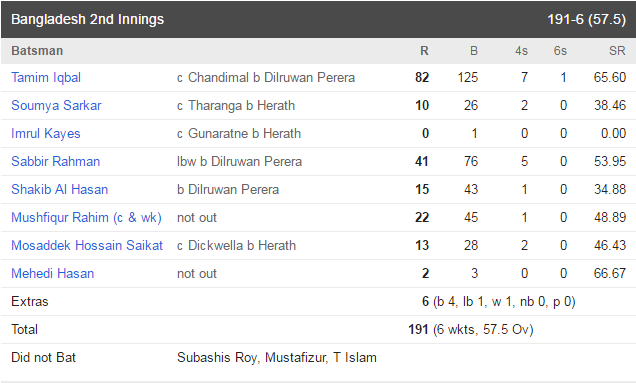The height and width of the screenshot is (383, 636).
Task: Click the Bangladesh 2nd Innings header
Action: (x=88, y=19)
